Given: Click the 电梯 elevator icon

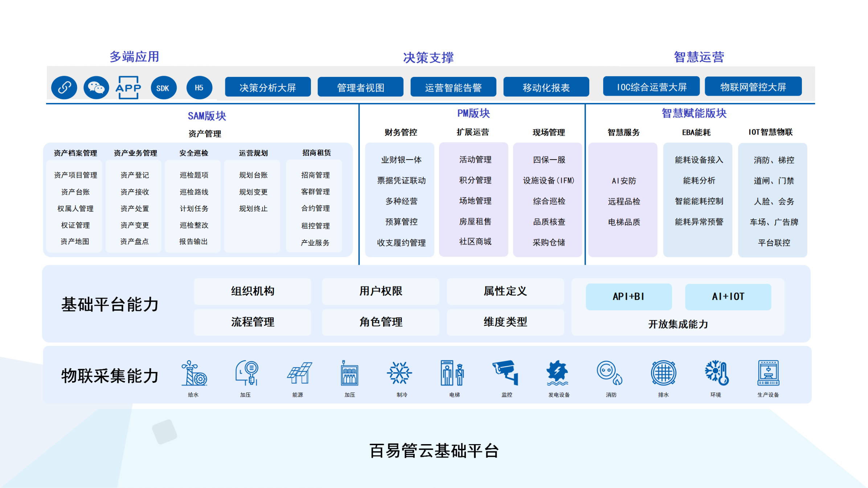Looking at the screenshot, I should [452, 373].
